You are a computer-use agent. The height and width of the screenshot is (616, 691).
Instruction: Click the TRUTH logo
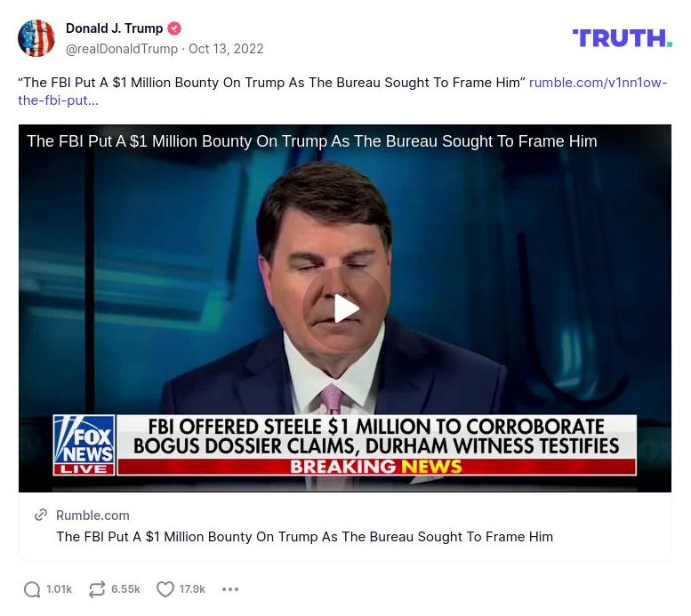point(622,38)
